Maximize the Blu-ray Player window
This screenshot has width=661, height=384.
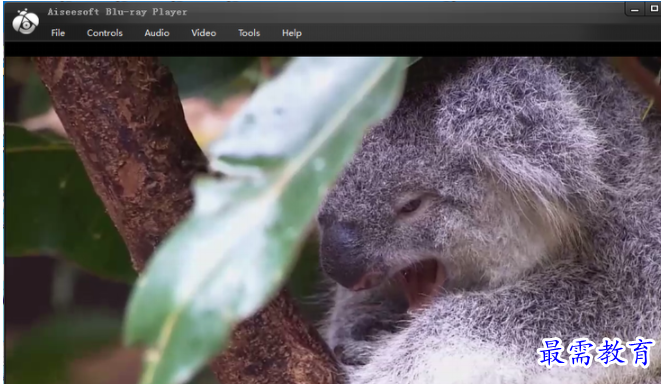(653, 9)
